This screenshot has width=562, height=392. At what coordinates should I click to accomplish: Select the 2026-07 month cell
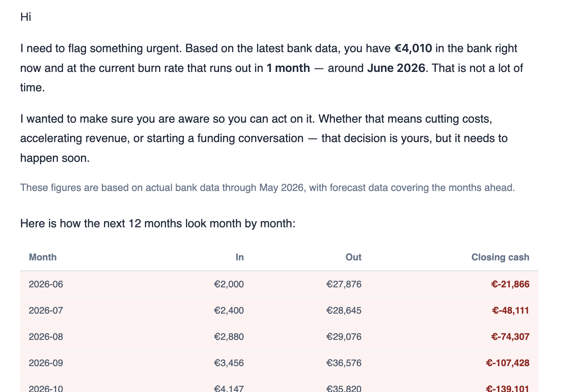[46, 310]
